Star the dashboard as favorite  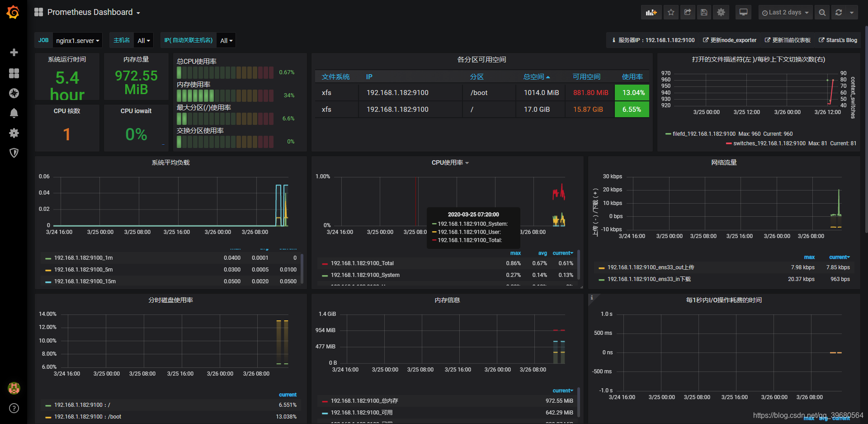[671, 12]
